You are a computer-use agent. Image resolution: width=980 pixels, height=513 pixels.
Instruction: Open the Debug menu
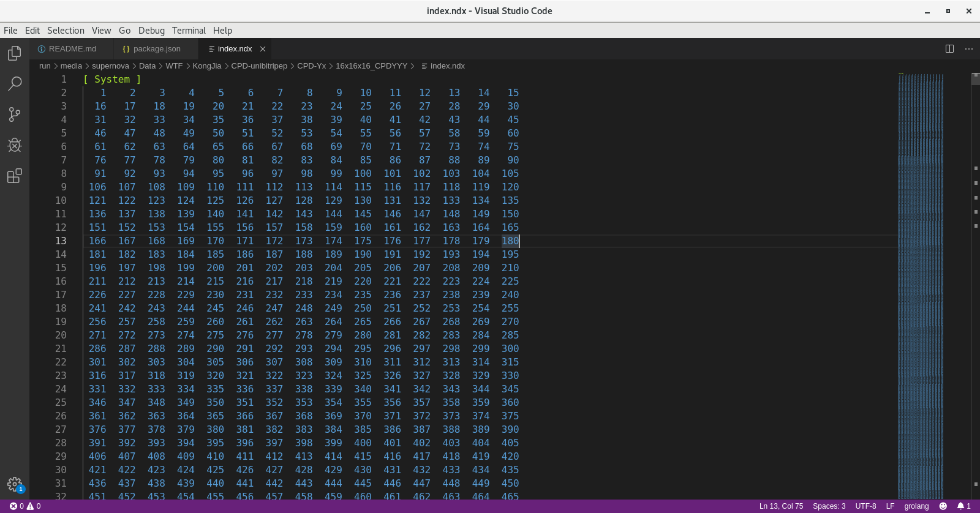pos(151,31)
